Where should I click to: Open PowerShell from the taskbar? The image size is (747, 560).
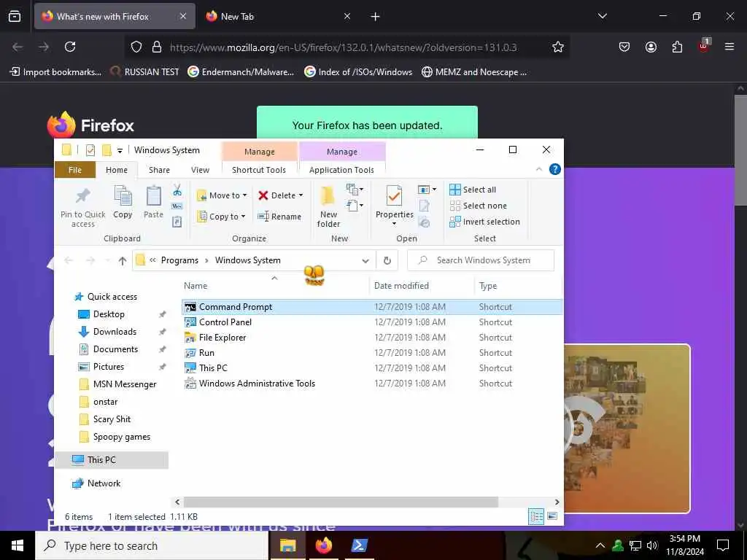click(x=359, y=545)
